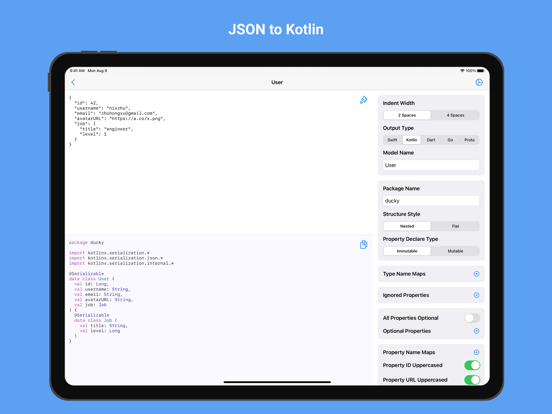Image resolution: width=552 pixels, height=414 pixels.
Task: Click the 'import kotlinx.serialization.json.*' line
Action: click(x=116, y=258)
